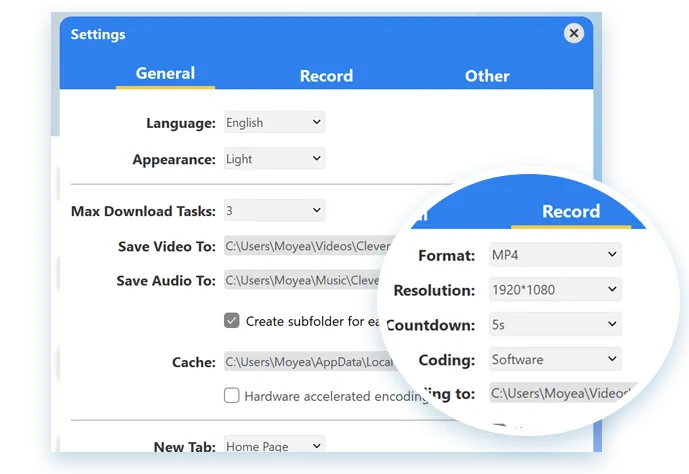Click the Countdown: label
Image resolution: width=689 pixels, height=474 pixels.
[431, 326]
